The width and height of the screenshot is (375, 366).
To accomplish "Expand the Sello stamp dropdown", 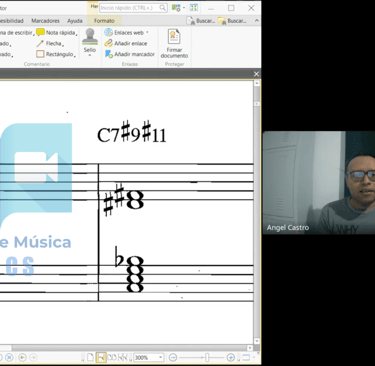I will coord(90,55).
